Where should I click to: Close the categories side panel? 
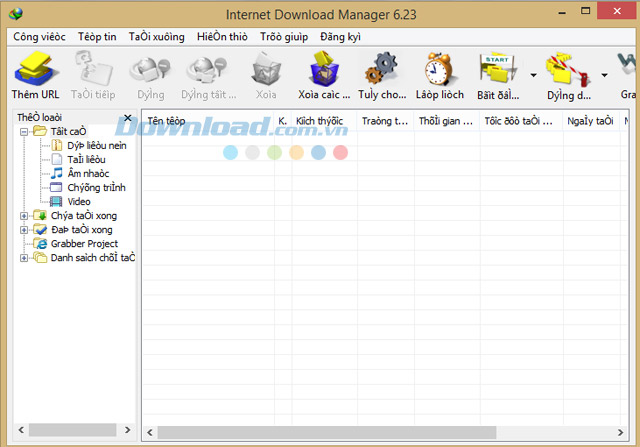tap(127, 118)
